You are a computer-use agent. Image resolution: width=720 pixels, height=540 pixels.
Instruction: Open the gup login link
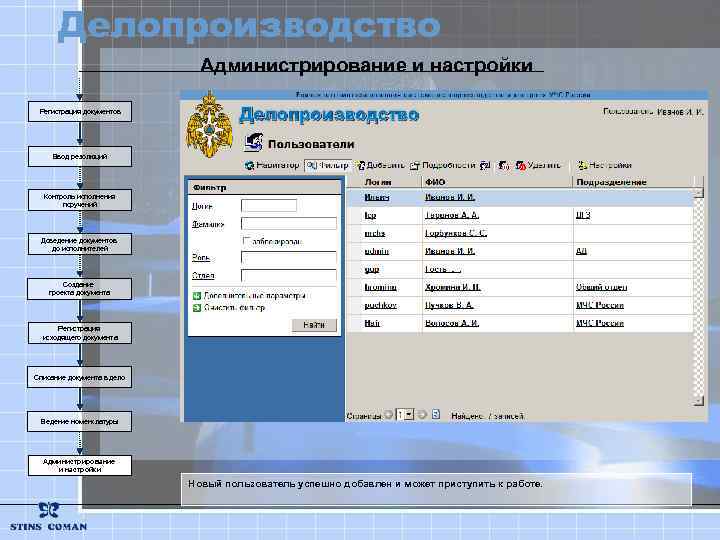[x=372, y=270]
